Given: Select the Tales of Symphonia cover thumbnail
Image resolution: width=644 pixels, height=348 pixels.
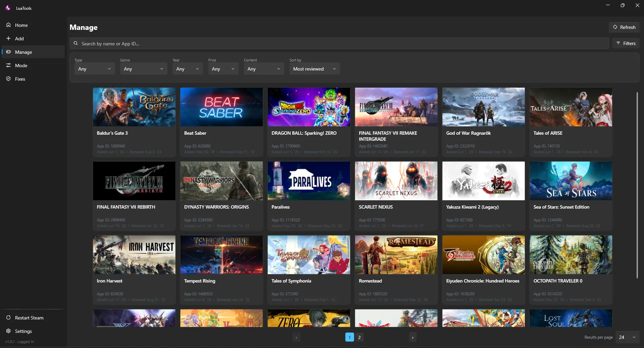Looking at the screenshot, I should 309,255.
